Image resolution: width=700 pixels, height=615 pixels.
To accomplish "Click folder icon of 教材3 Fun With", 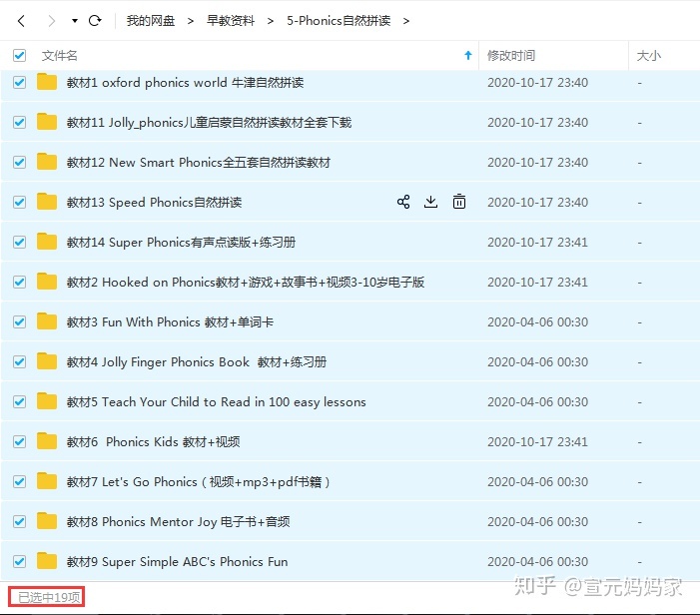I will [x=47, y=321].
